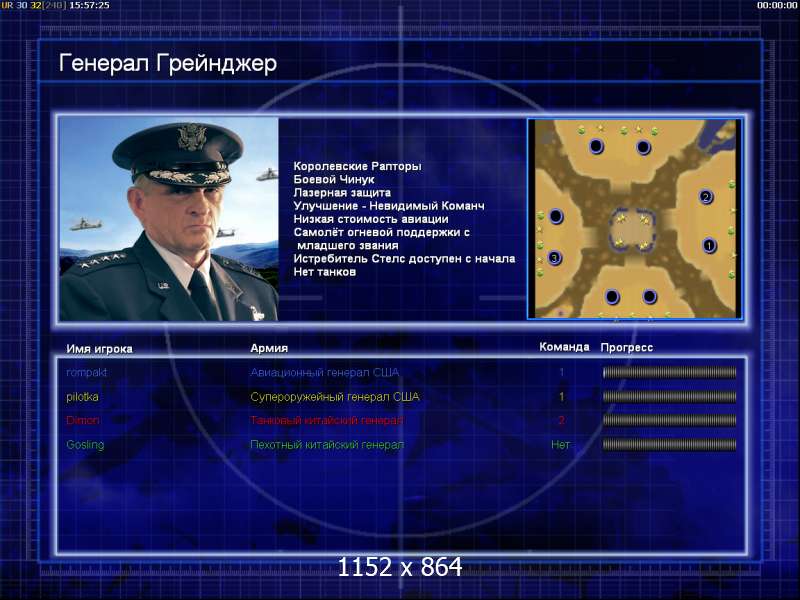Image resolution: width=800 pixels, height=600 pixels.
Task: Click feature line 'Лазерная защита'
Action: pos(342,193)
